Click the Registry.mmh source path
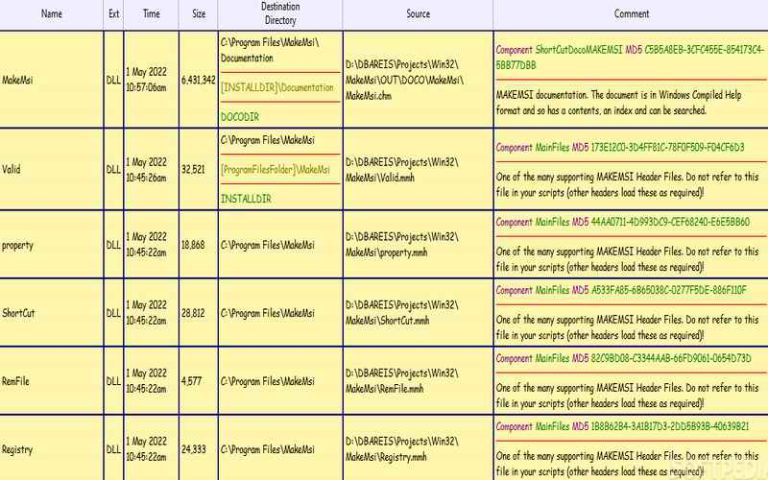This screenshot has width=768, height=480. 402,449
